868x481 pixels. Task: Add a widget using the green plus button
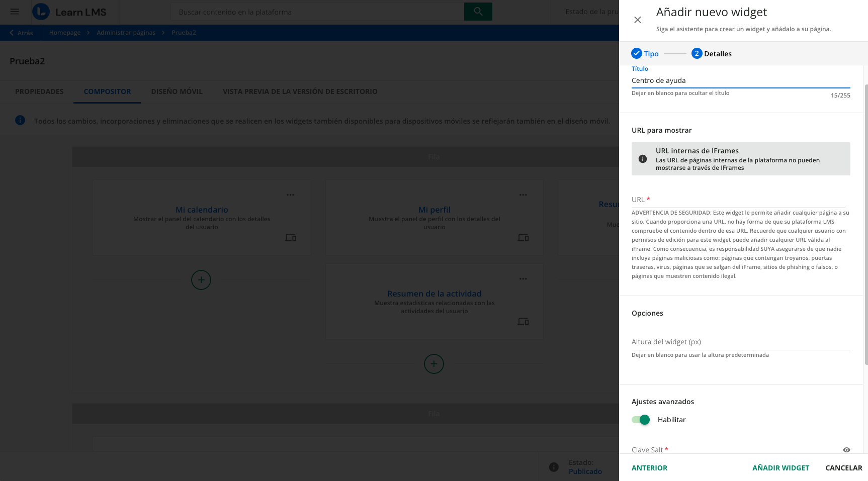(x=201, y=280)
